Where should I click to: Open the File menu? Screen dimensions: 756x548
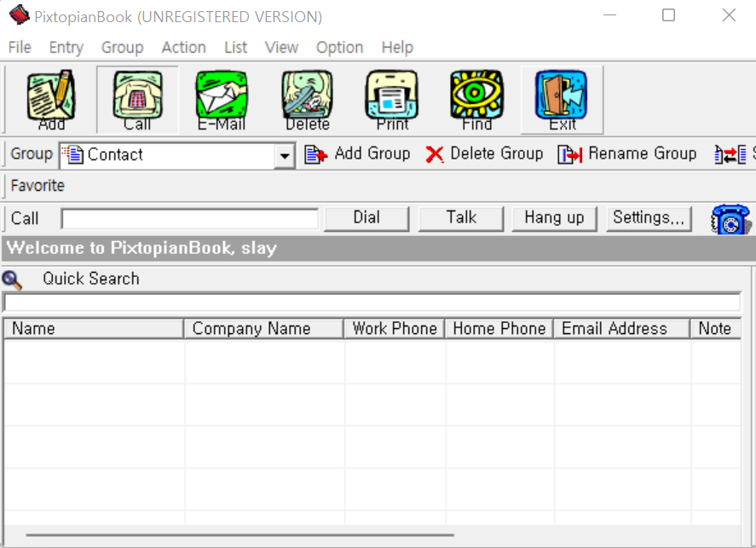coord(20,47)
